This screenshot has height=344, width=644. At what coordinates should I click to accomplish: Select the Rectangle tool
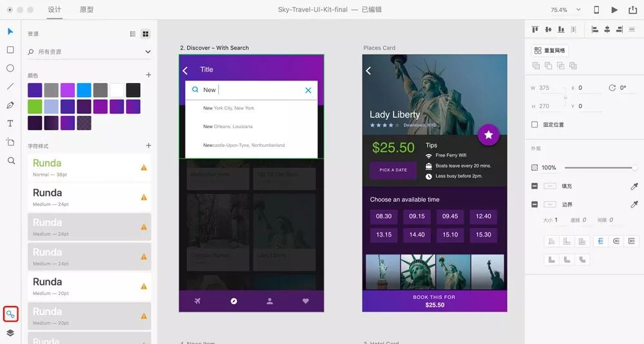point(10,50)
